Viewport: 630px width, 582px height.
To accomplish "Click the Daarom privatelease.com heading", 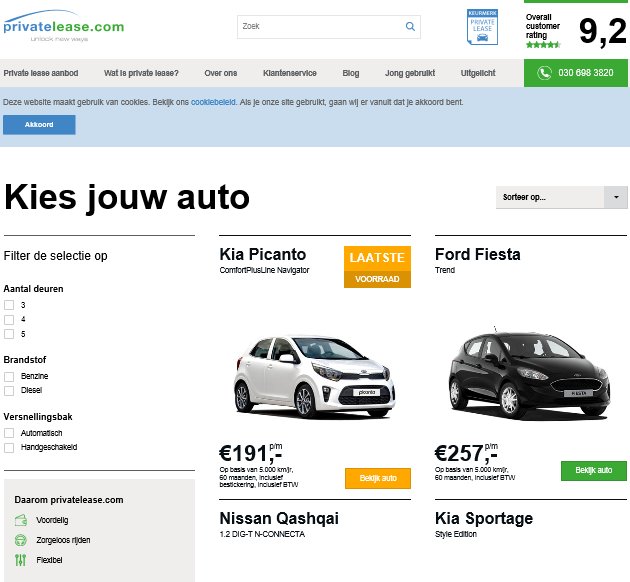I will pos(69,500).
